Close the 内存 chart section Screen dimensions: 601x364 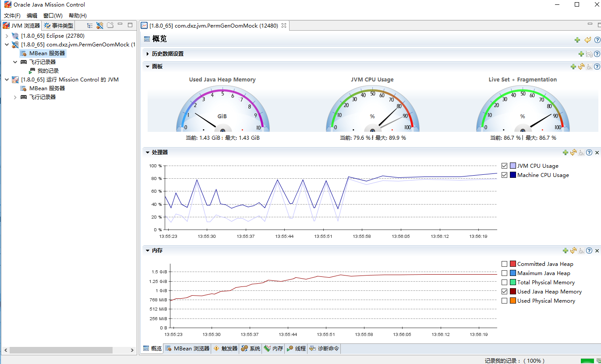[597, 251]
